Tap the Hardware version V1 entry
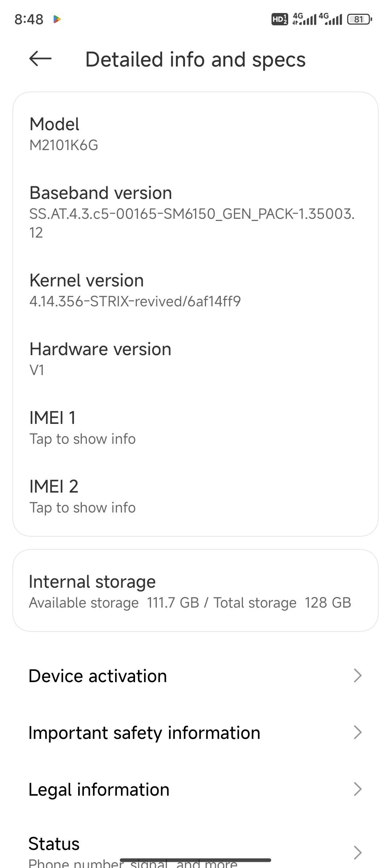Screen dimensions: 391x868 [x=195, y=359]
